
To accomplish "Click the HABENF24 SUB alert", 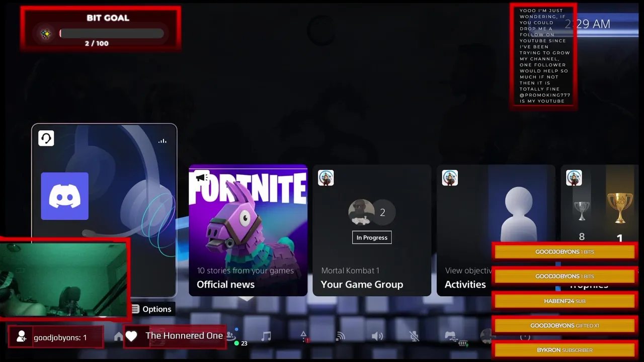I will (565, 301).
